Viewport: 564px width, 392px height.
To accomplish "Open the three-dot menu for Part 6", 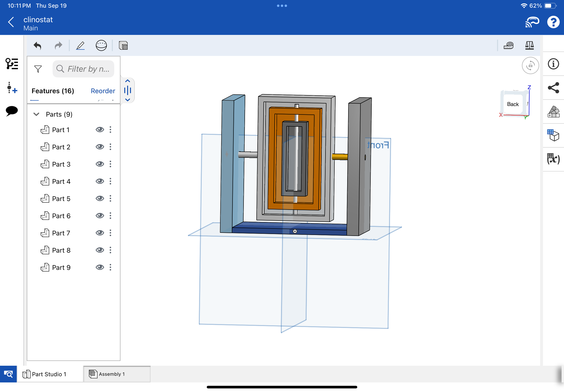I will (x=110, y=216).
